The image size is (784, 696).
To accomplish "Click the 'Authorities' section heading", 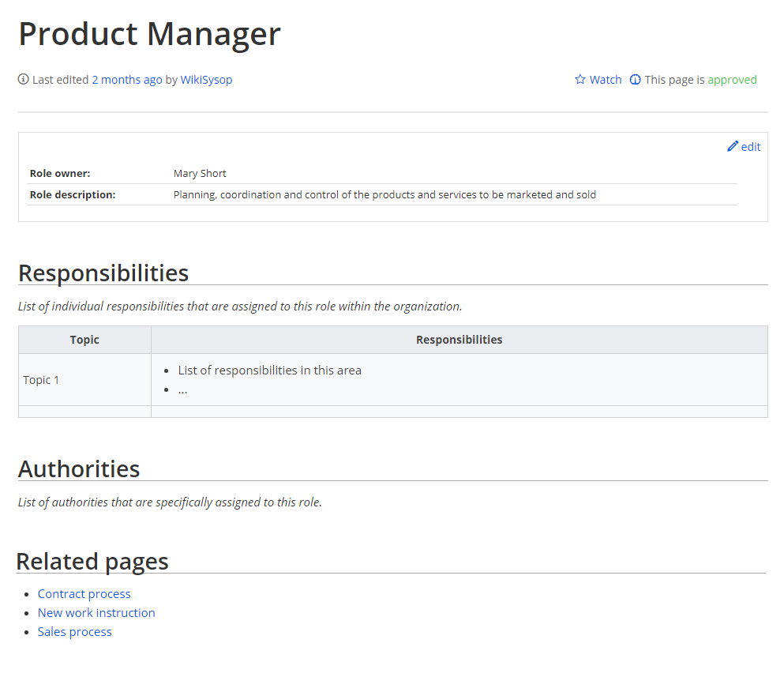I will [79, 468].
